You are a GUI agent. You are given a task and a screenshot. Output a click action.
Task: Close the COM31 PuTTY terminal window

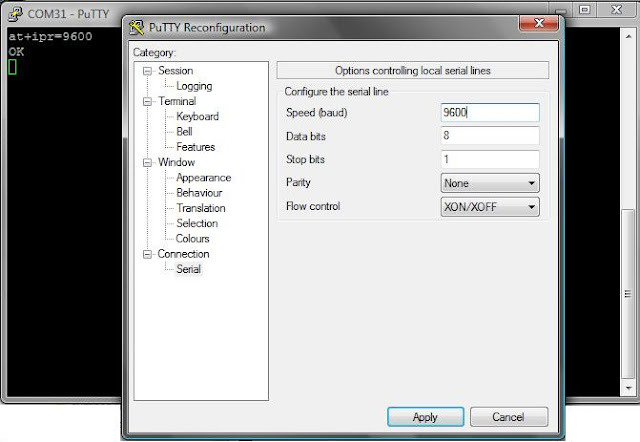(616, 10)
